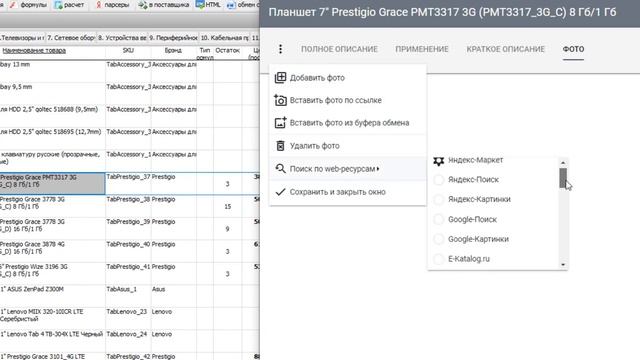
Task: Select the Яндекс-Картинки radio option
Action: click(x=439, y=199)
